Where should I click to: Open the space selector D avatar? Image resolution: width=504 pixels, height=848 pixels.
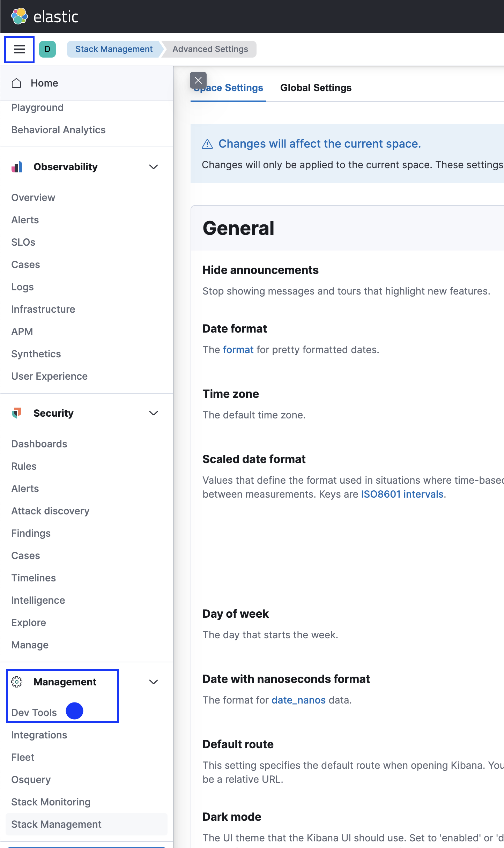click(x=47, y=49)
